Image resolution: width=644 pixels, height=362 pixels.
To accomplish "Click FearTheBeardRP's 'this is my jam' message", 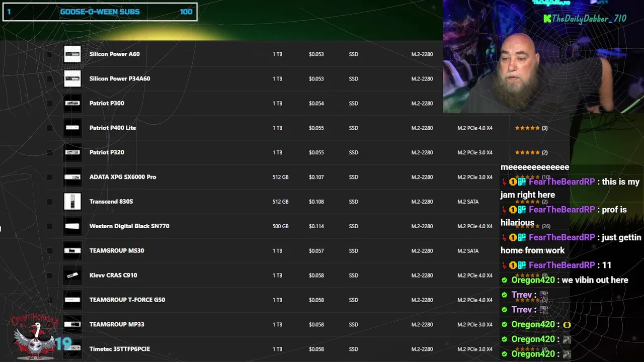I will pos(570,189).
